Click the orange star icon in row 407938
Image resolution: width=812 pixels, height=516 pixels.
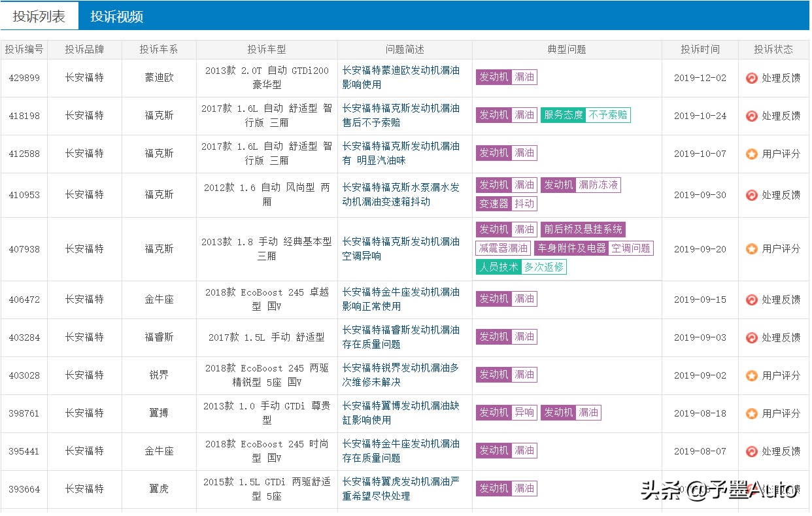(x=752, y=249)
